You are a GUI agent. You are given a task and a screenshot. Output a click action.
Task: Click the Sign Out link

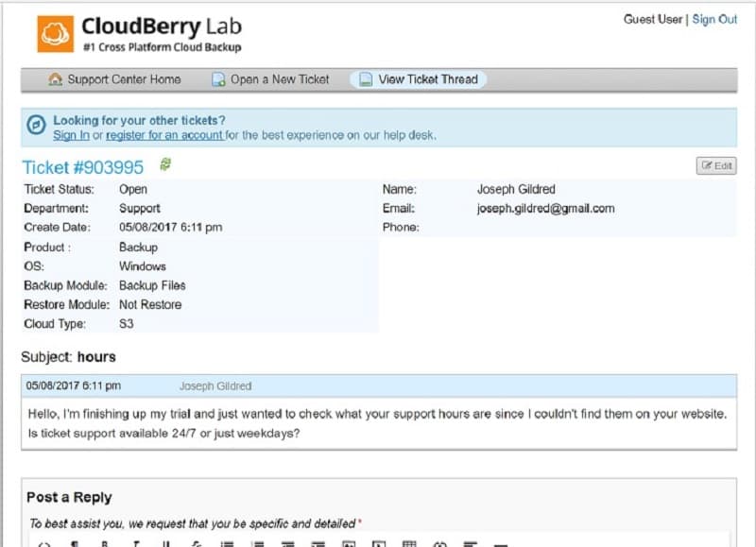coord(714,19)
